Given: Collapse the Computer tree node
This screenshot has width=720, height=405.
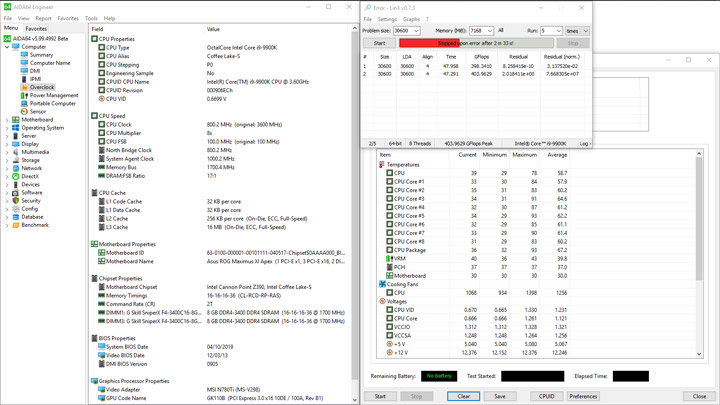Looking at the screenshot, I should coord(7,47).
